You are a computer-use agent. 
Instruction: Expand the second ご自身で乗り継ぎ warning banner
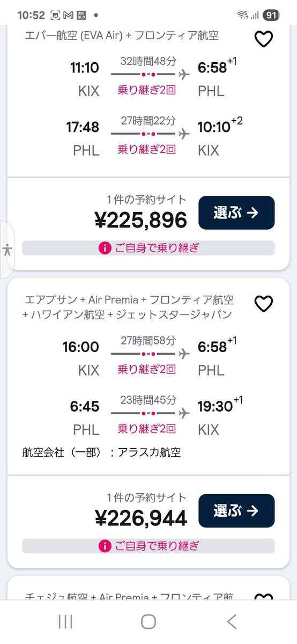pos(148,546)
